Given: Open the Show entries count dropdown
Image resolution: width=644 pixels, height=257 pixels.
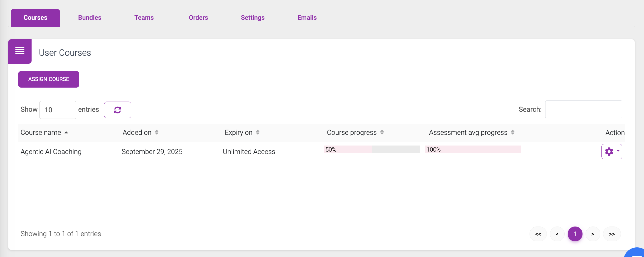Looking at the screenshot, I should point(58,110).
